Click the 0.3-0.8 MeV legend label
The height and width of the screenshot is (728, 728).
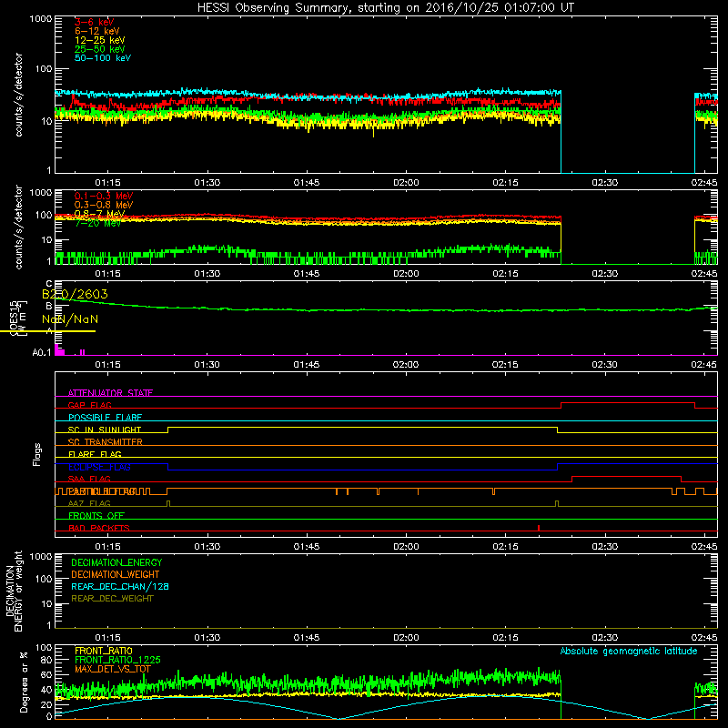point(104,205)
